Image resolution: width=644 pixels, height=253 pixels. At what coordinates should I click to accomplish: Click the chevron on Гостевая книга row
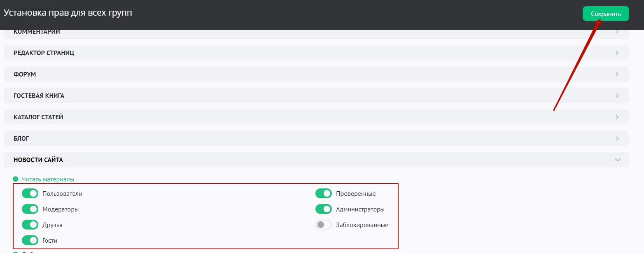[617, 96]
